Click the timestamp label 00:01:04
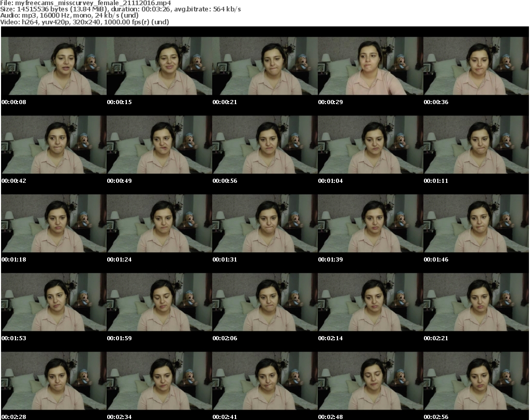 coord(331,181)
